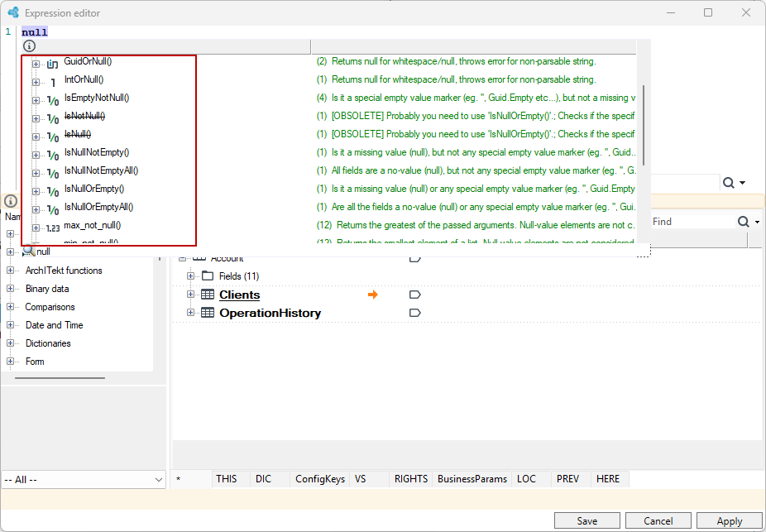The width and height of the screenshot is (766, 532).
Task: Click the Expression editor app icon in title bar
Action: 14,12
